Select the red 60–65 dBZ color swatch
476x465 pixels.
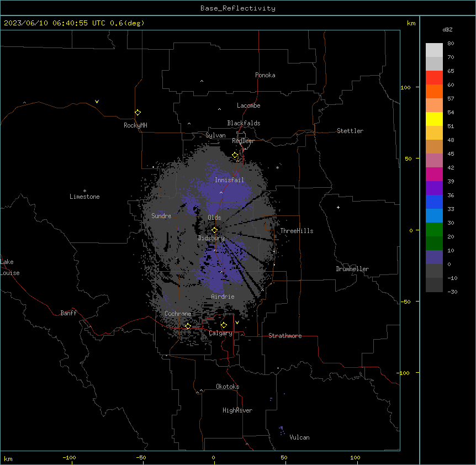(434, 78)
